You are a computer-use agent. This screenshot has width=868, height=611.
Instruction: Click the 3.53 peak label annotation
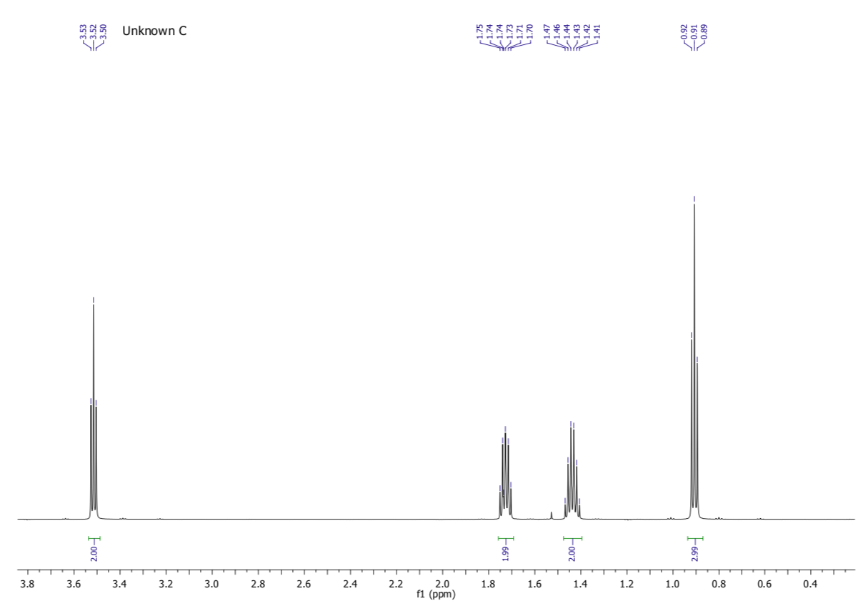coord(81,32)
